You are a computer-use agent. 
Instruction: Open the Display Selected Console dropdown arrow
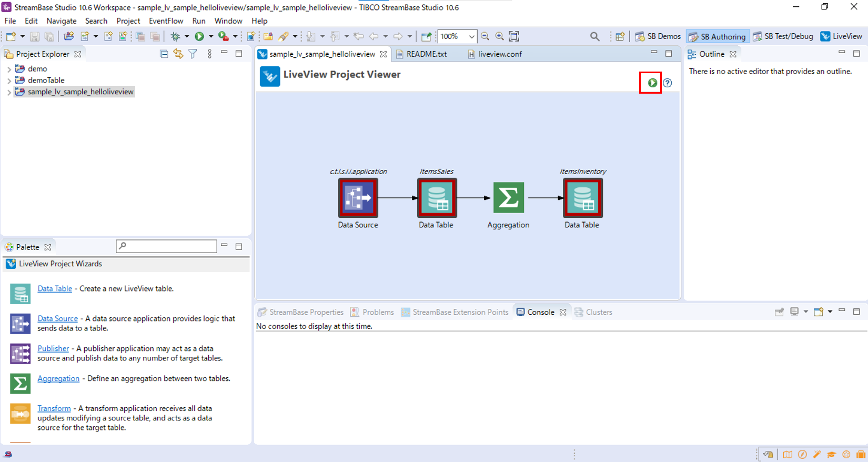pyautogui.click(x=805, y=312)
